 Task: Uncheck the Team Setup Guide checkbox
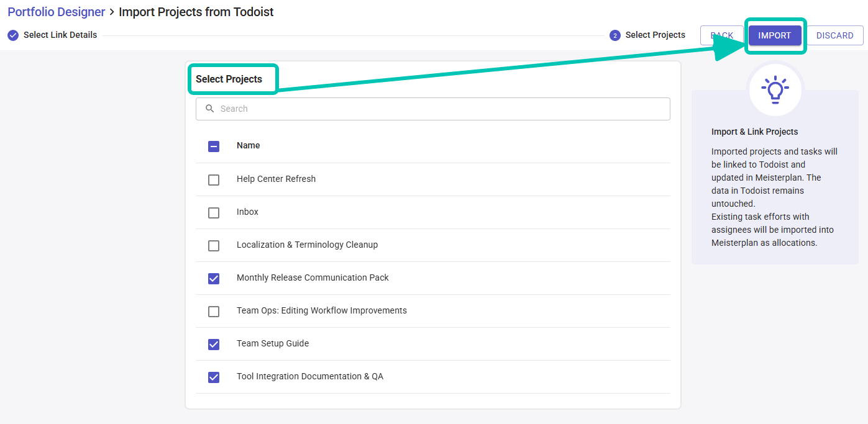(x=214, y=344)
